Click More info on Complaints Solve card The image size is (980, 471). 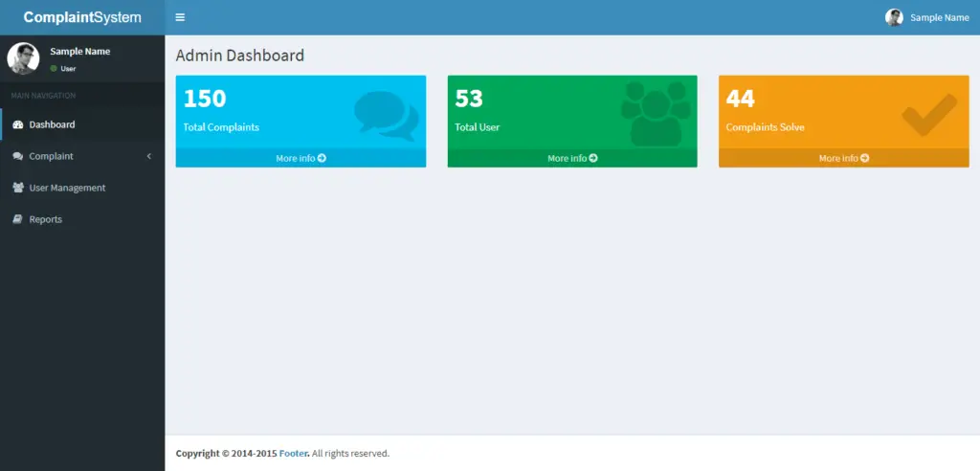point(843,158)
